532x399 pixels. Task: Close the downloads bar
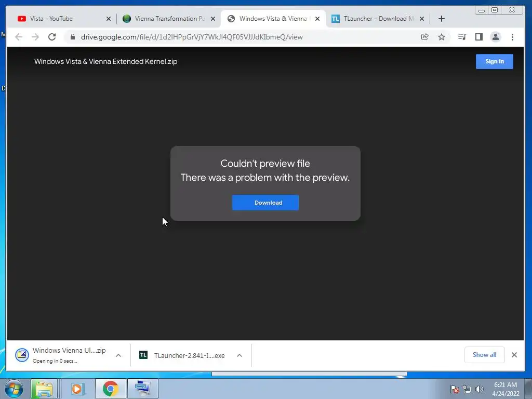514,355
